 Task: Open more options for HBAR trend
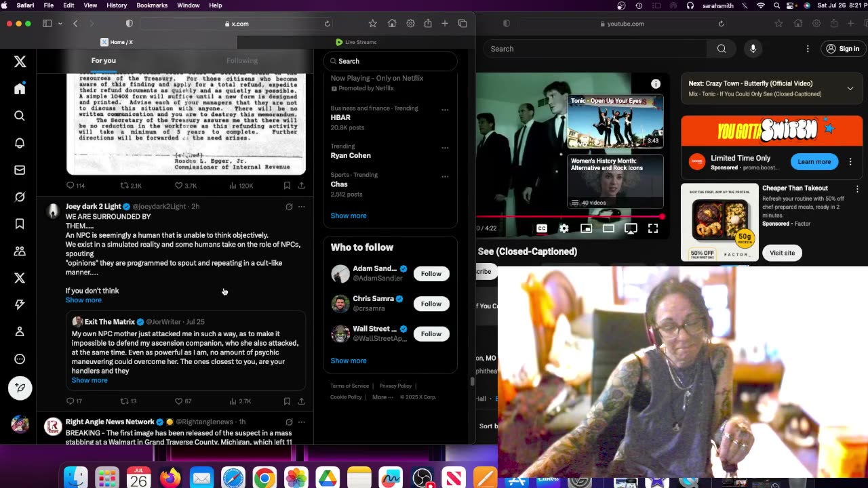445,110
